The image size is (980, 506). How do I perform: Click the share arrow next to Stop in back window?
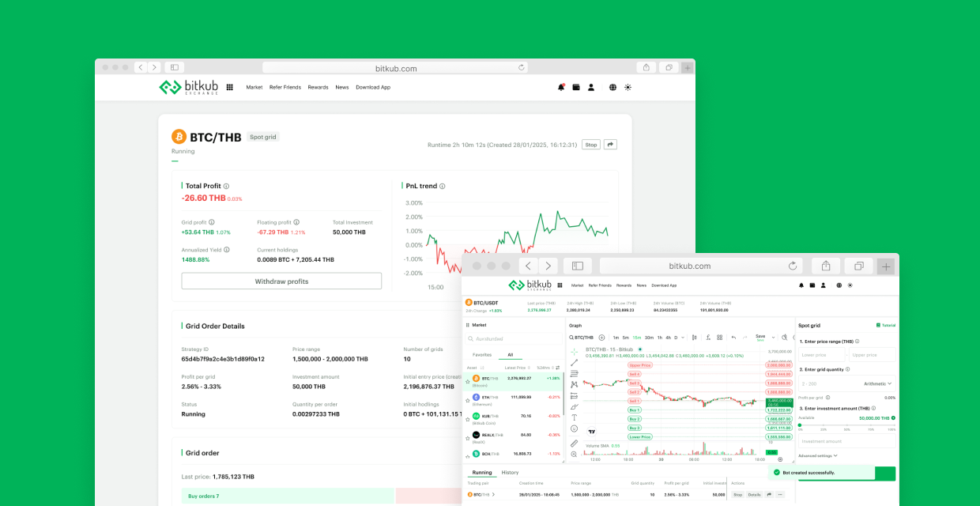coord(610,145)
